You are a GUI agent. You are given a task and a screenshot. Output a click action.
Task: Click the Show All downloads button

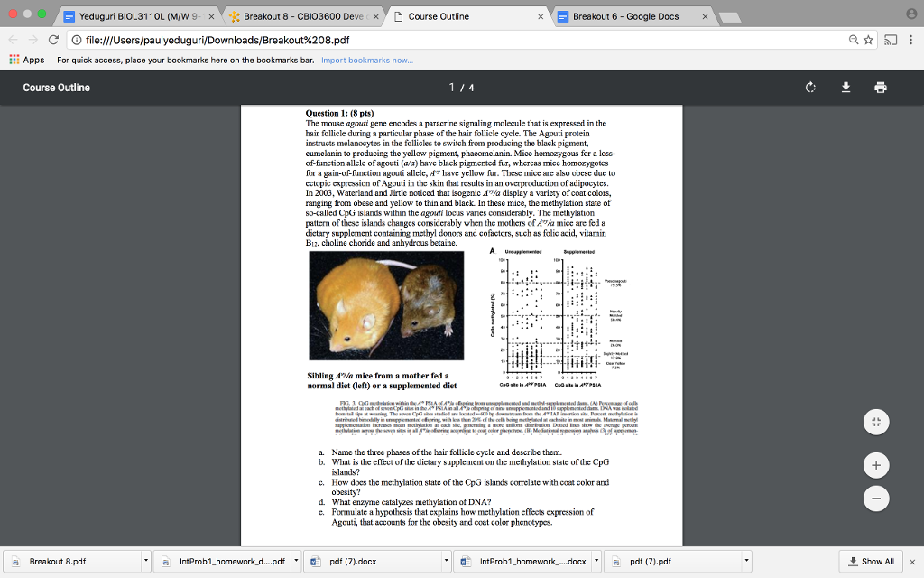pos(869,561)
